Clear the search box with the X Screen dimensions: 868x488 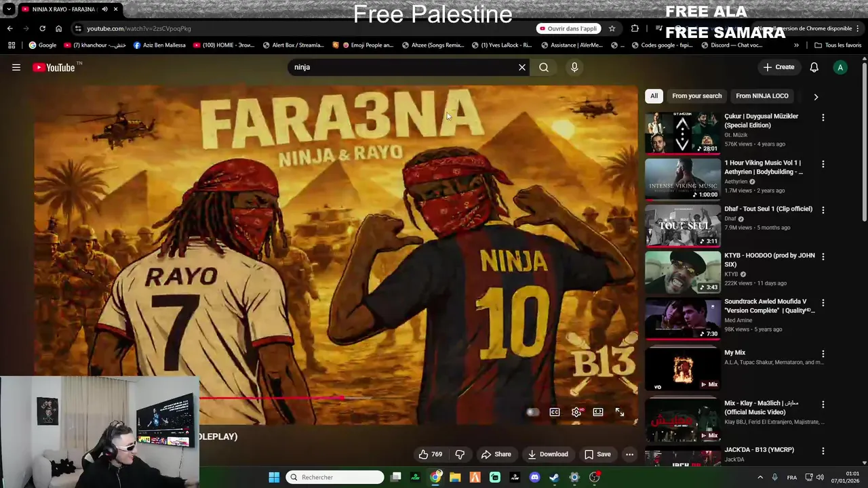[x=522, y=67]
